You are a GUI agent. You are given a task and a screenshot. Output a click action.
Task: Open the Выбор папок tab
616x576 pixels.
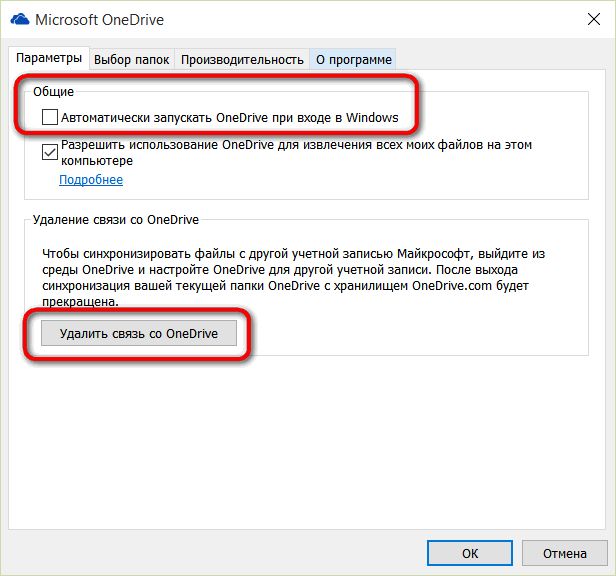click(x=132, y=59)
